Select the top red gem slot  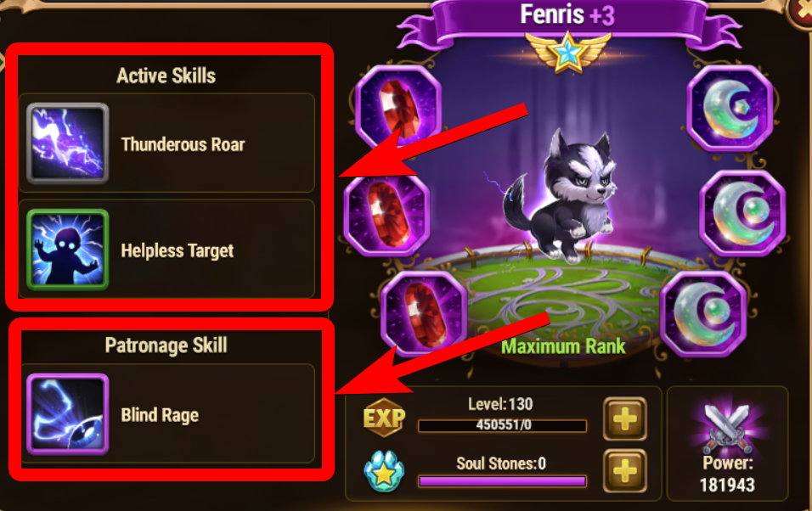398,108
